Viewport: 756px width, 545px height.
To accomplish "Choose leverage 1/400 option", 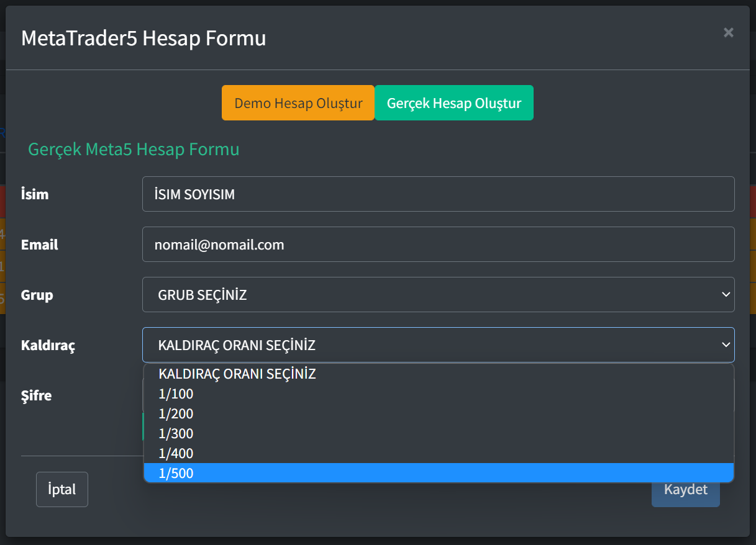I will (x=439, y=453).
